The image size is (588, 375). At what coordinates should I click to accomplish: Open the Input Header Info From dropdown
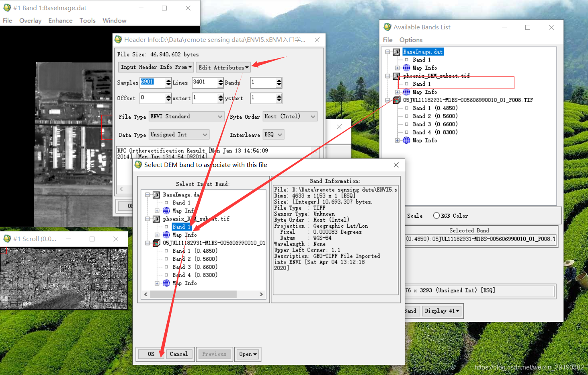(156, 67)
